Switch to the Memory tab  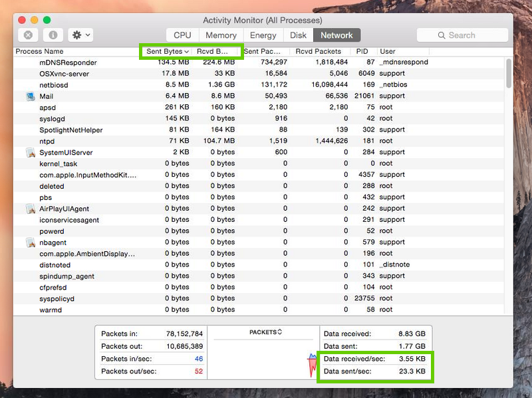(x=221, y=35)
